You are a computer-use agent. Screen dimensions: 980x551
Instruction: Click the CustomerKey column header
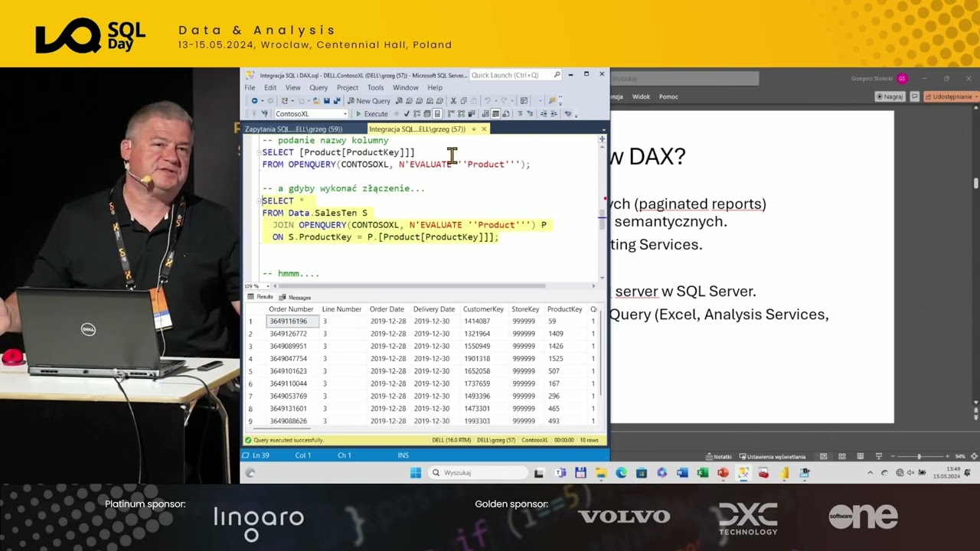tap(483, 309)
